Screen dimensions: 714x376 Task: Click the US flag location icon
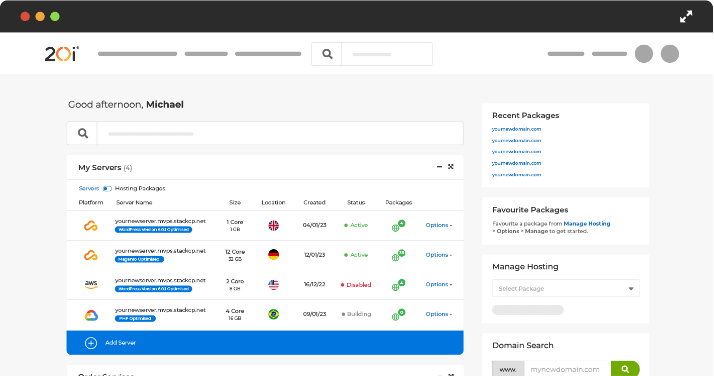[273, 285]
